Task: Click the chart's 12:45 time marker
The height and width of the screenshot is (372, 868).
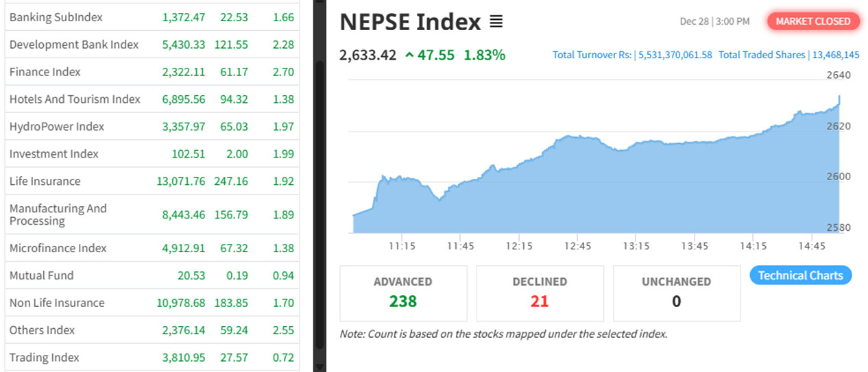Action: click(577, 246)
